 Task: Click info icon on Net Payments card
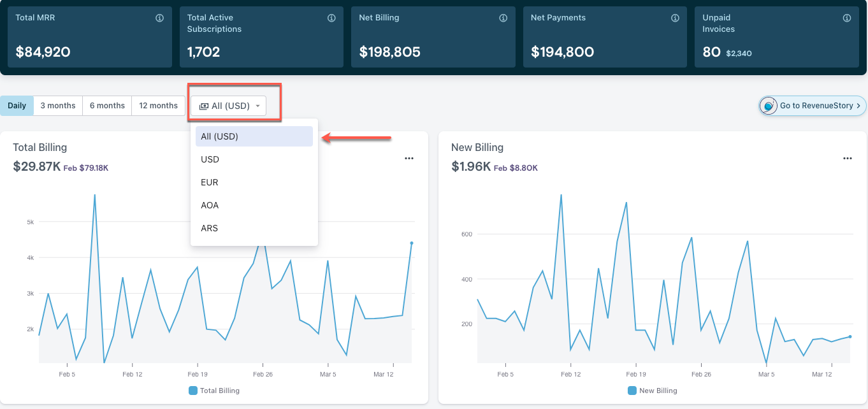675,18
